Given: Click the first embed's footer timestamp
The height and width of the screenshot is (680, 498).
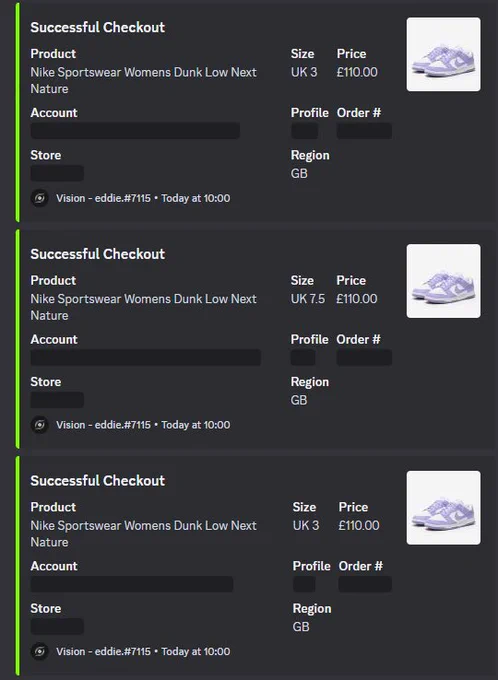Looking at the screenshot, I should pos(196,198).
